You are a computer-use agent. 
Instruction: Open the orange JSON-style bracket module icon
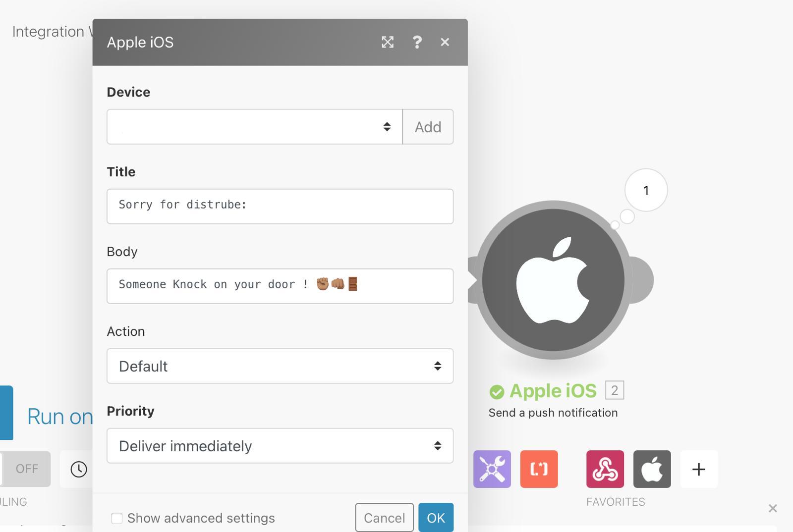pyautogui.click(x=539, y=469)
